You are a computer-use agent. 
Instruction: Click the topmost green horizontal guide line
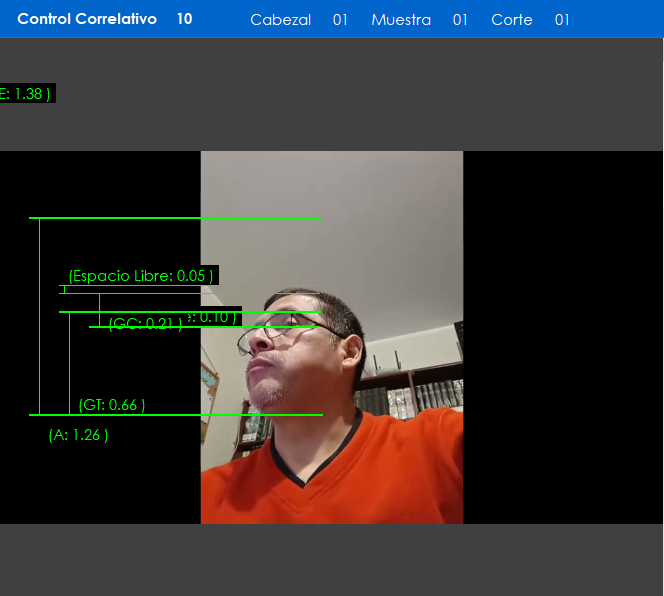[x=175, y=217]
